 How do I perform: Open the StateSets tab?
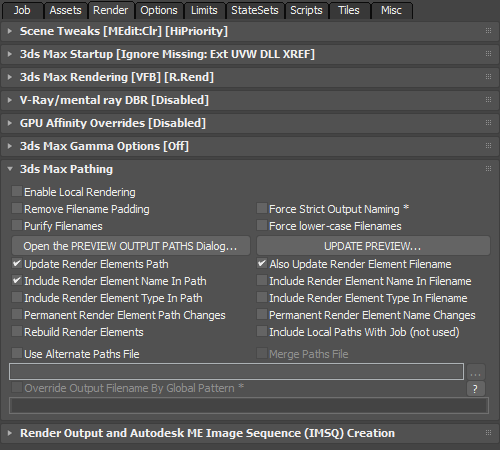click(x=255, y=10)
